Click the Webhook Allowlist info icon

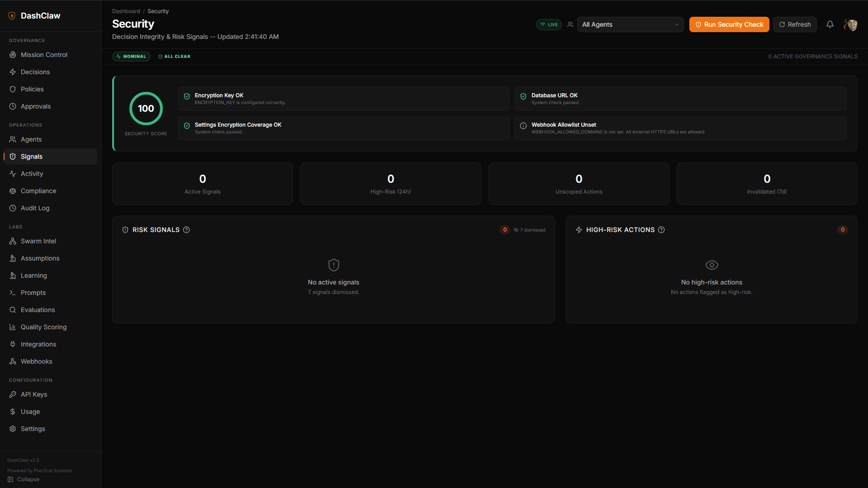point(523,126)
